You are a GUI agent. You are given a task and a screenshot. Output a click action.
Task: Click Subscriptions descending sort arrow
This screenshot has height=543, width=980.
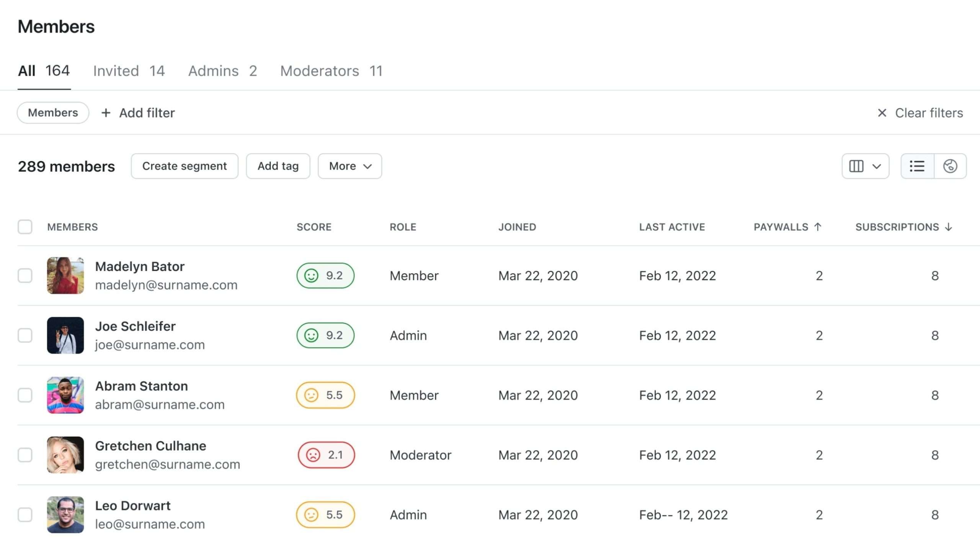948,227
